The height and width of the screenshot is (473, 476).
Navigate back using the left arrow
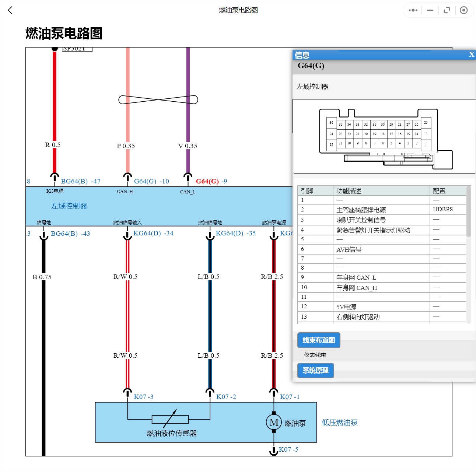coord(10,10)
